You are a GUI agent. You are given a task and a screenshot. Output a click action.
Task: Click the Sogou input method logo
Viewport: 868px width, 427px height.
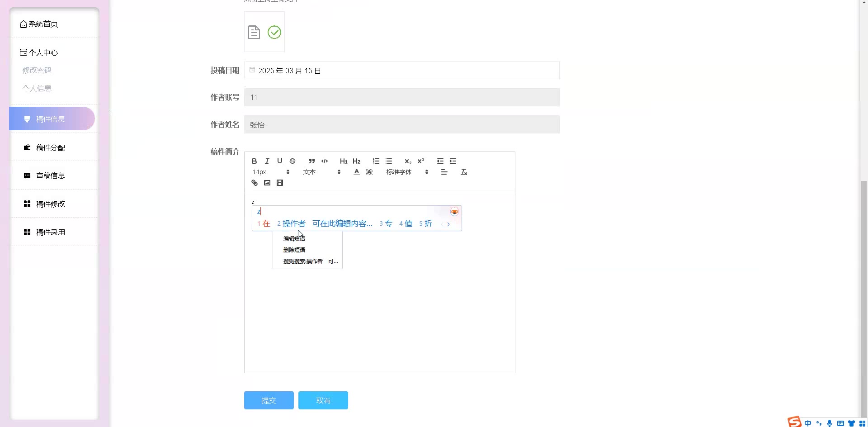[x=794, y=422]
